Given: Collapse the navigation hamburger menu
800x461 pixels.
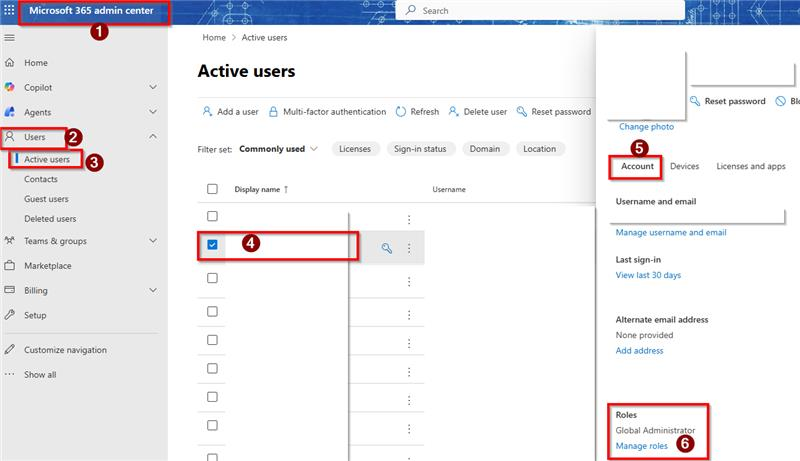Looking at the screenshot, I should pyautogui.click(x=9, y=38).
